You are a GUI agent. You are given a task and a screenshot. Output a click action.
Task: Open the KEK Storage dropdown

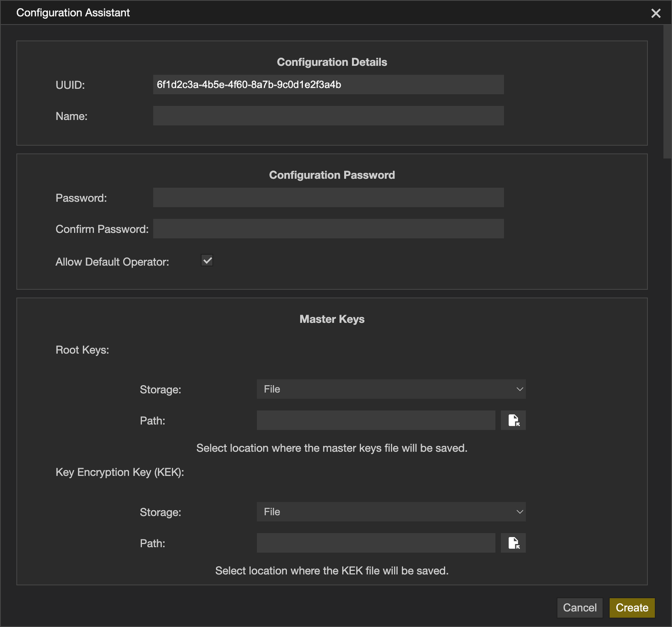point(391,511)
